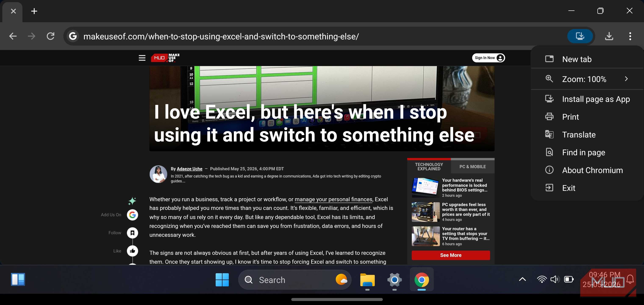Click router article thumbnail
Screen dimensions: 644x305
point(426,236)
